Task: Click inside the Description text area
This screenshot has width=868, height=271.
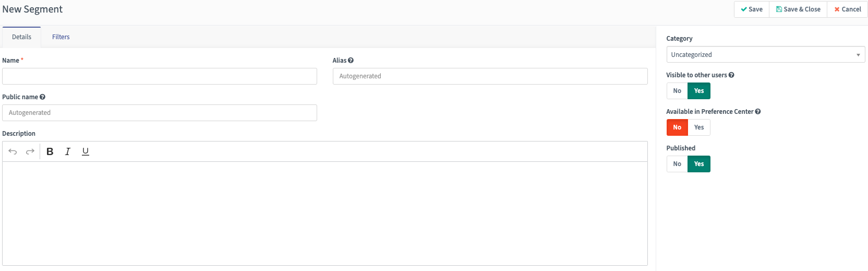Action: [x=324, y=213]
